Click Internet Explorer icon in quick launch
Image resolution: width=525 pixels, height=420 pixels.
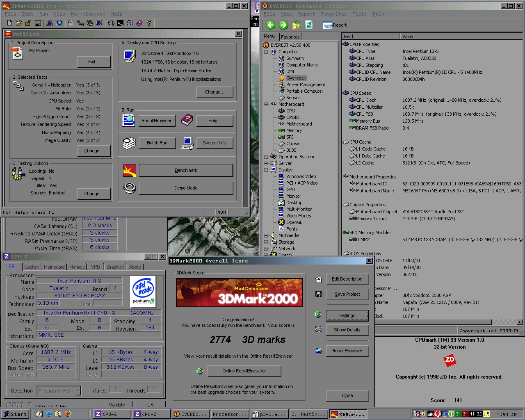(x=49, y=414)
